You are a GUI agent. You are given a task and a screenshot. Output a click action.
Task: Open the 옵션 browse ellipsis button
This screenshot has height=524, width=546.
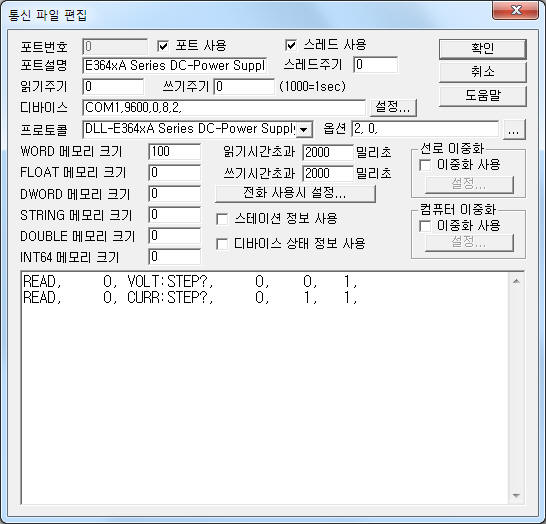pyautogui.click(x=514, y=130)
